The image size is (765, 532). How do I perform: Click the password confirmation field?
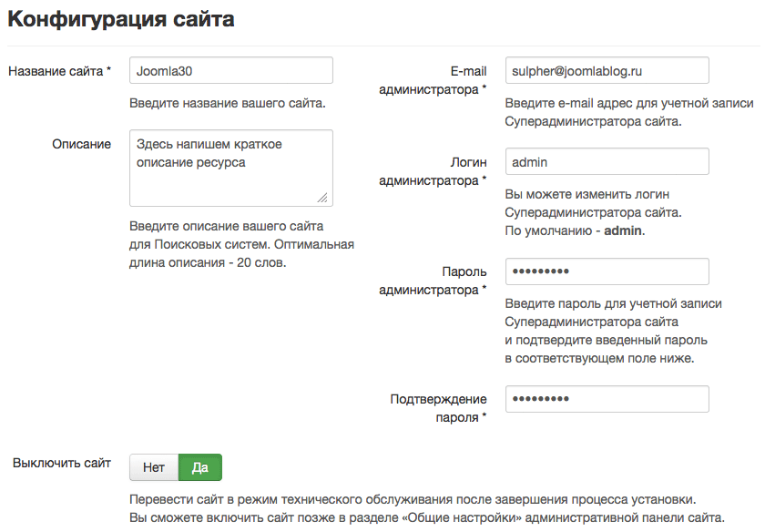pyautogui.click(x=607, y=399)
